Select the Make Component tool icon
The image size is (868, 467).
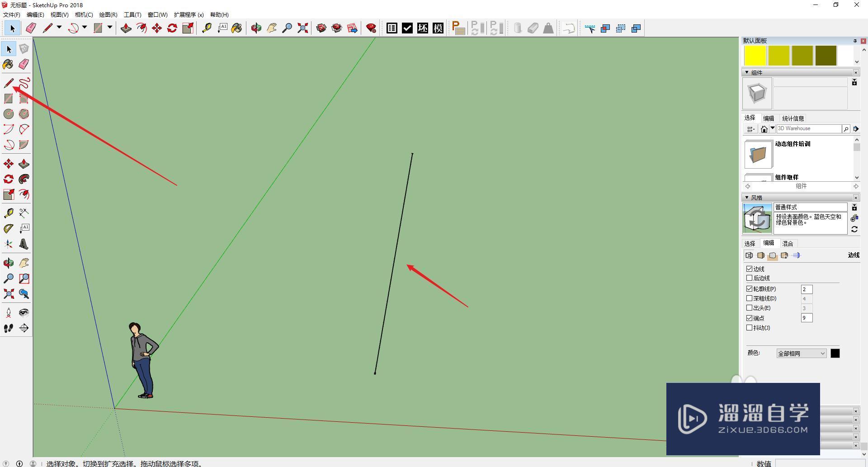[x=24, y=49]
